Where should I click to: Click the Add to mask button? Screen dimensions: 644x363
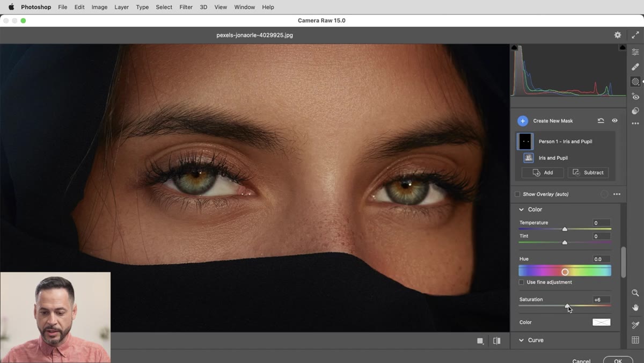point(543,172)
